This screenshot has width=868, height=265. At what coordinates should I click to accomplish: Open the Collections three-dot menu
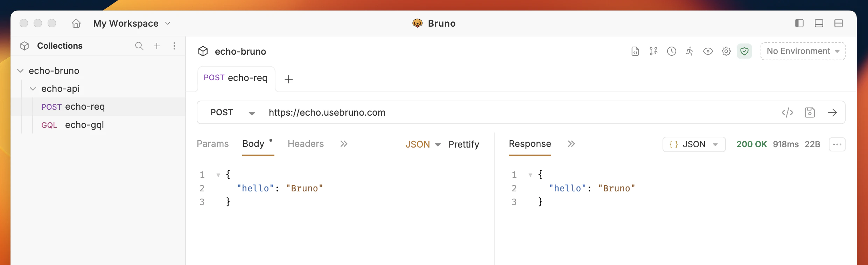click(174, 46)
